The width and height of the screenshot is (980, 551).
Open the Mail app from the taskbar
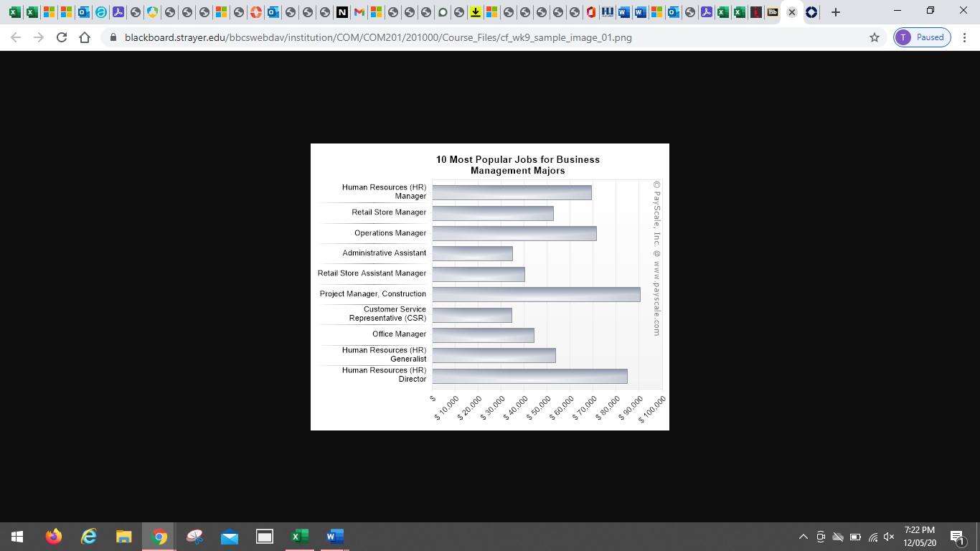[230, 537]
